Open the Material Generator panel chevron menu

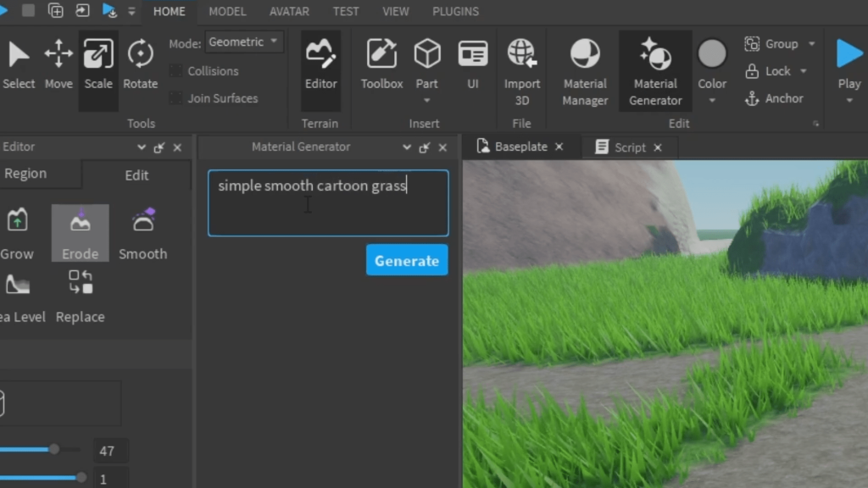(x=407, y=147)
